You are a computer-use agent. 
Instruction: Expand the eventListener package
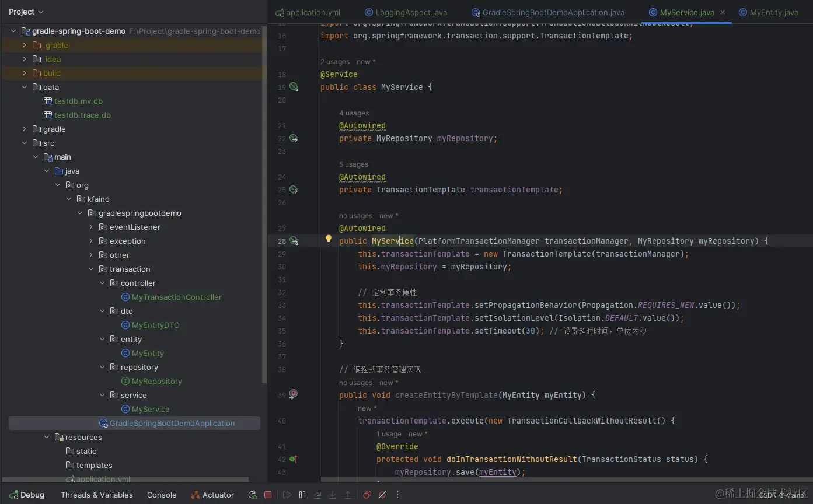click(x=90, y=227)
